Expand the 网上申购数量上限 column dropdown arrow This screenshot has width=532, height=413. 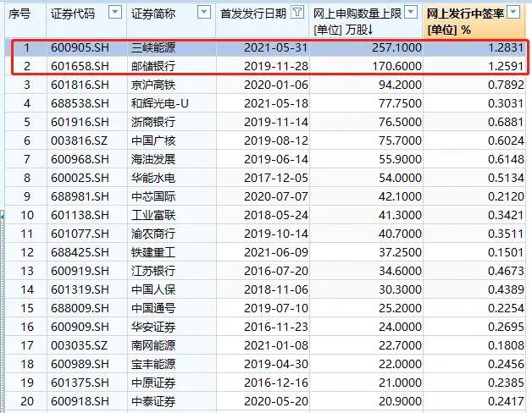tap(411, 12)
